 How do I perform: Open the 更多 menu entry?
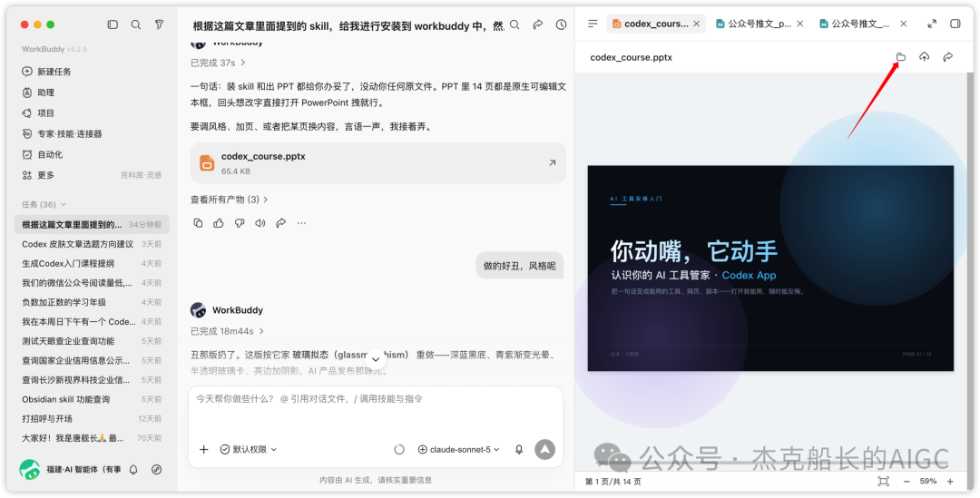coord(39,175)
